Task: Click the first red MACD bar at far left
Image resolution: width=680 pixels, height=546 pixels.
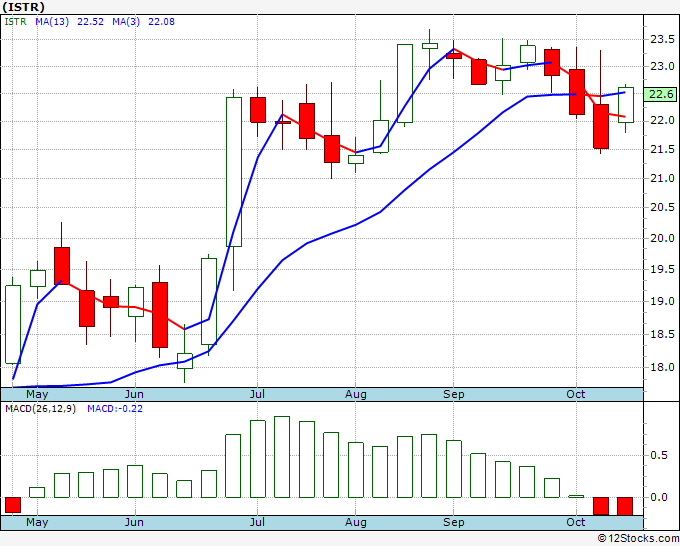Action: coord(13,505)
